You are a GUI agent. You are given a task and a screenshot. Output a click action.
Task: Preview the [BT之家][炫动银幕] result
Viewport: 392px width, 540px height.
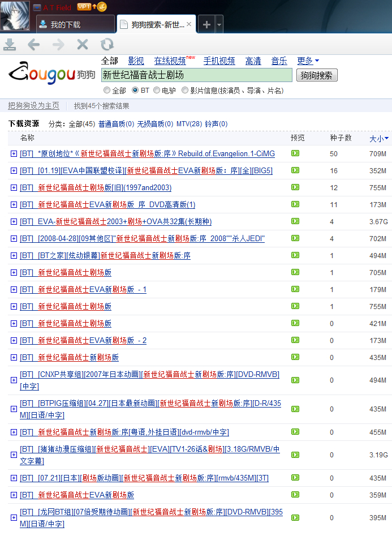point(295,255)
